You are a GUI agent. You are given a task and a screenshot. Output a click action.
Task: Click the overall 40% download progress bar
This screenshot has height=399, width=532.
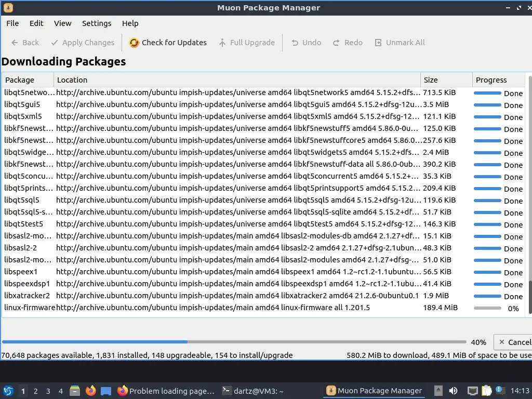tap(234, 342)
